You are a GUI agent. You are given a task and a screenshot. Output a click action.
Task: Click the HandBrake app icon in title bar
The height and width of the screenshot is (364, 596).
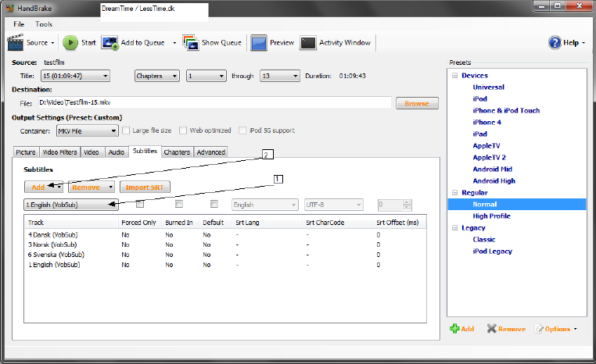[x=10, y=8]
